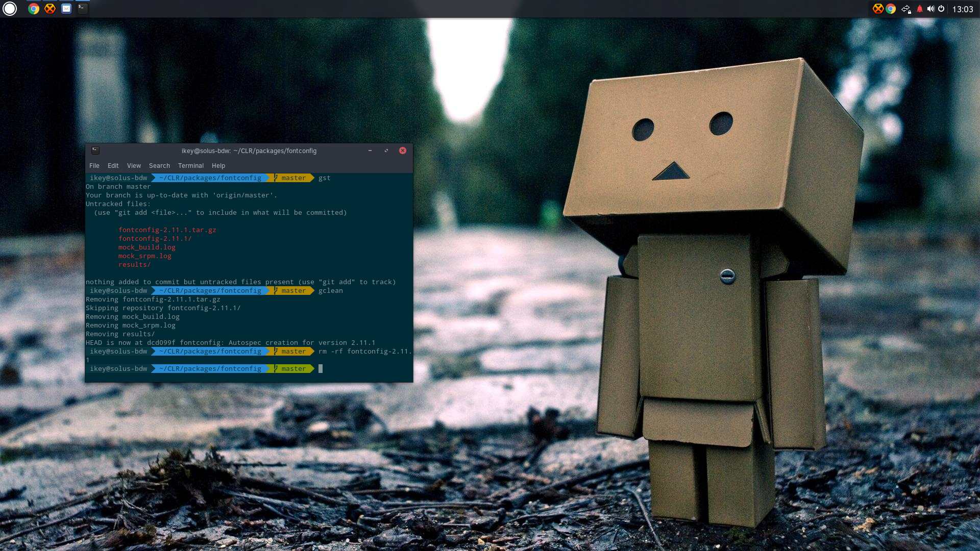Click 'Your branch is up-to-date' line
The height and width of the screenshot is (551, 980).
(182, 195)
